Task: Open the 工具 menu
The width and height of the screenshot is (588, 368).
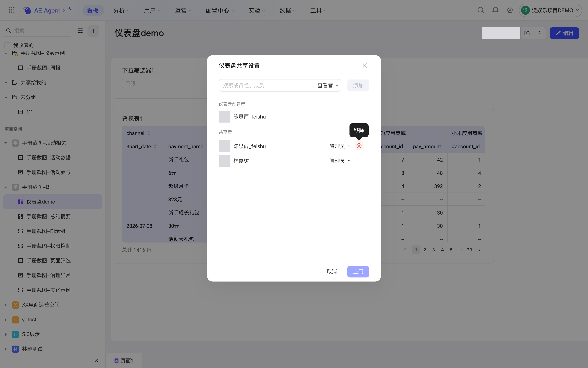Action: click(x=318, y=10)
